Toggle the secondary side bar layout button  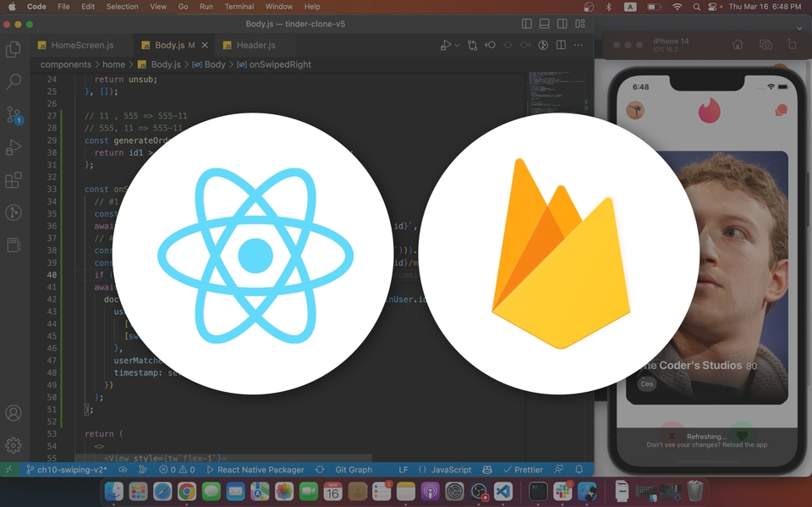(x=562, y=24)
